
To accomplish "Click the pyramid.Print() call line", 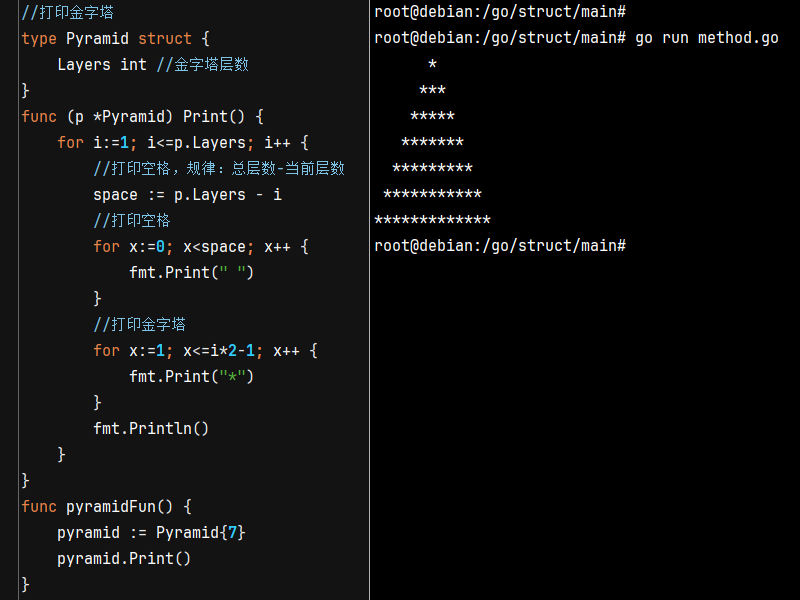I will [x=124, y=559].
